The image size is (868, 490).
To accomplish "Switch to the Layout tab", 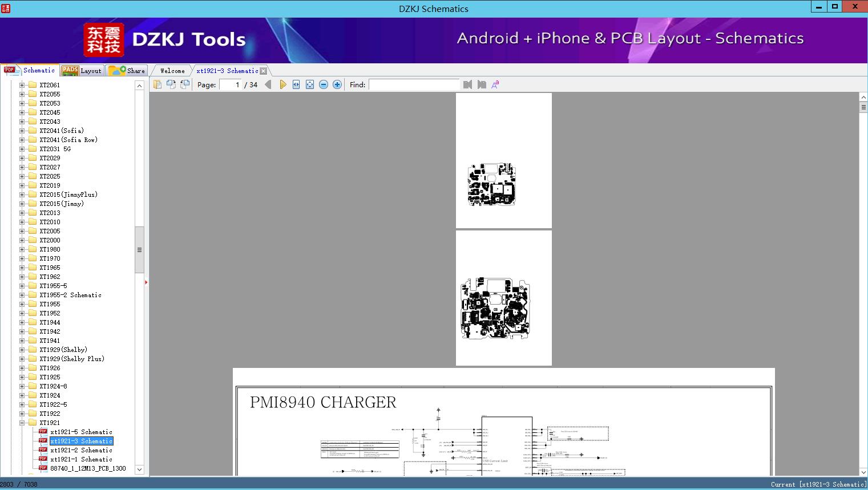I will tap(82, 71).
